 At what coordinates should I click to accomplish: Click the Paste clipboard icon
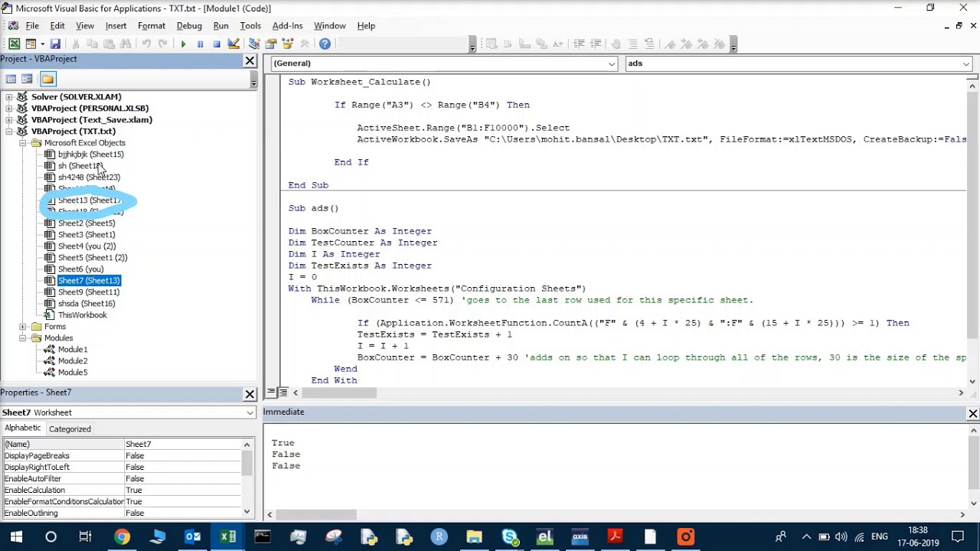(x=109, y=44)
